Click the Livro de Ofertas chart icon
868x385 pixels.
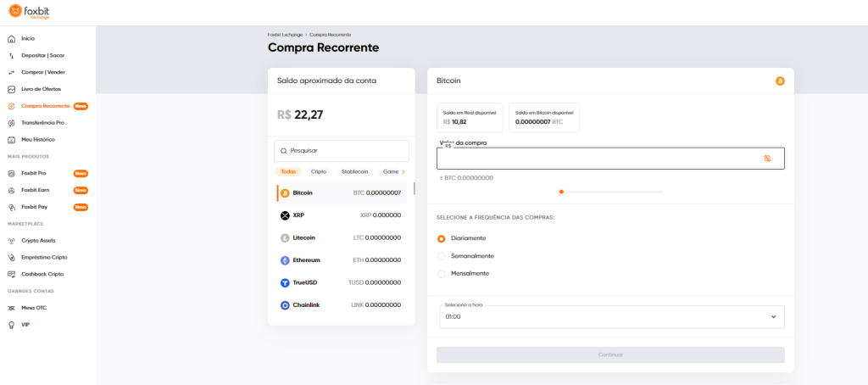11,89
